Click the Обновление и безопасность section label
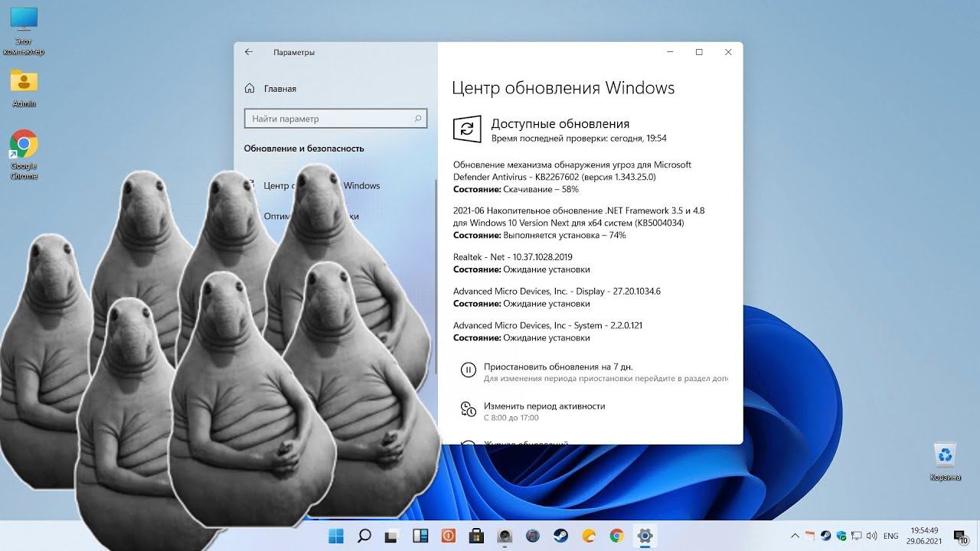The height and width of the screenshot is (551, 980). 304,148
